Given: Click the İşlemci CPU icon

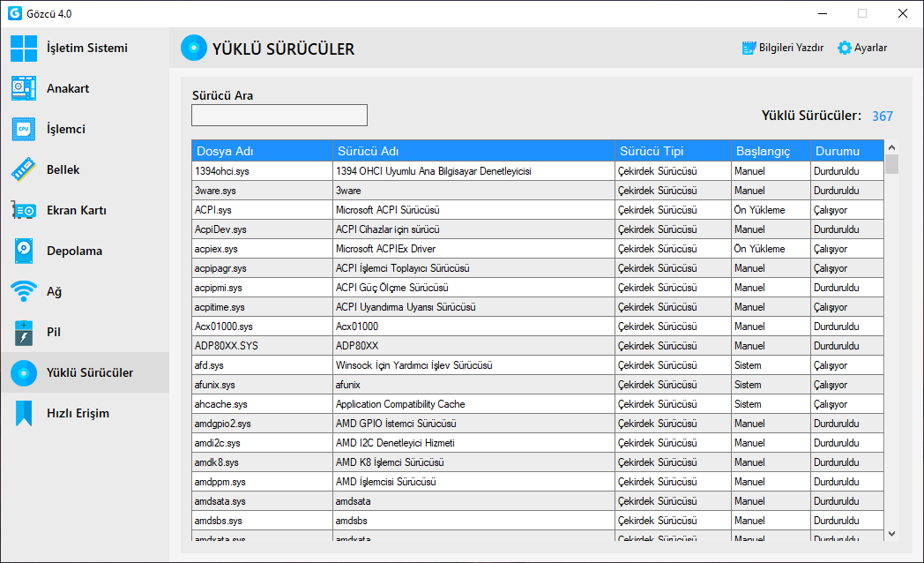Looking at the screenshot, I should (24, 129).
